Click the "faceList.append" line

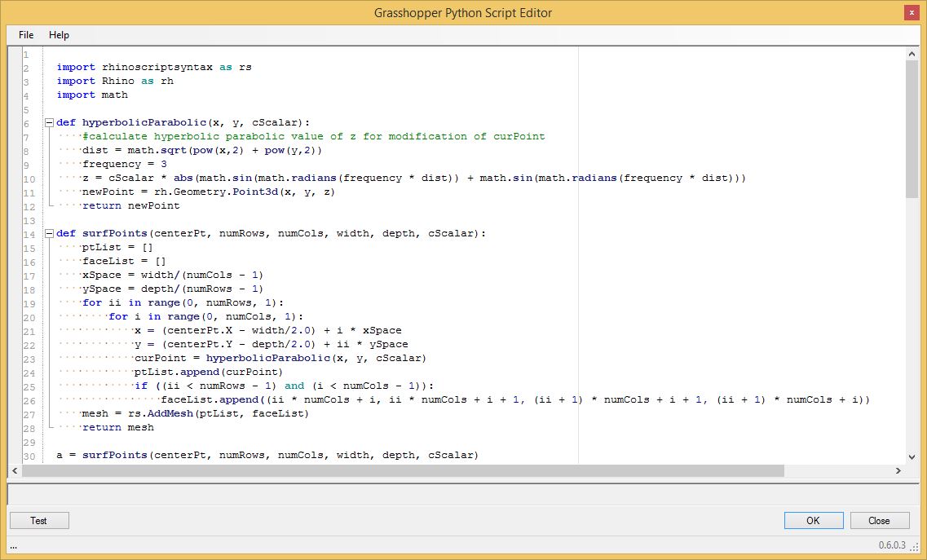click(x=515, y=399)
